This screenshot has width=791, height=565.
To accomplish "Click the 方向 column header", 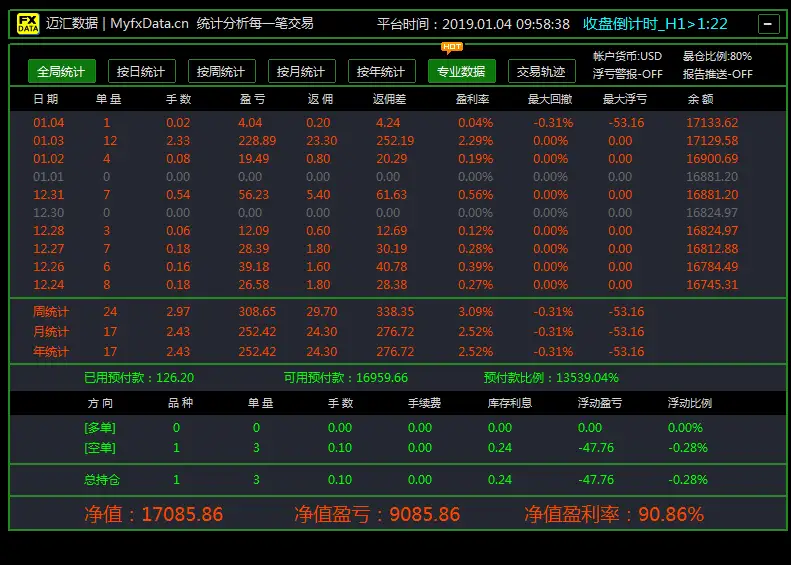I will tap(100, 403).
